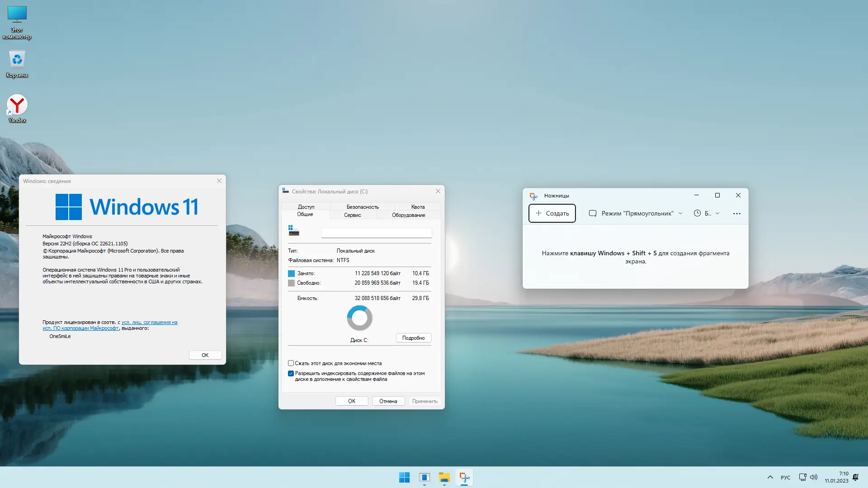Enable the 'Сжать этот диск' checkbox
This screenshot has height=488, width=868.
[x=291, y=363]
